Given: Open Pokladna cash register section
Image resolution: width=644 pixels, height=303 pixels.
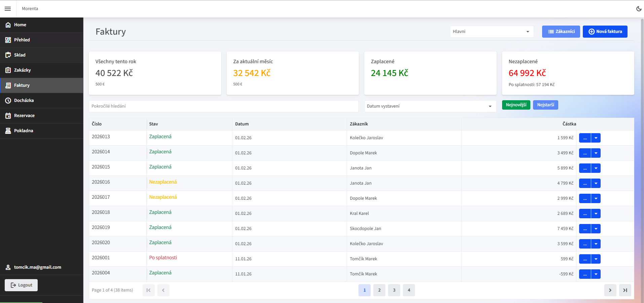Looking at the screenshot, I should click(x=24, y=131).
